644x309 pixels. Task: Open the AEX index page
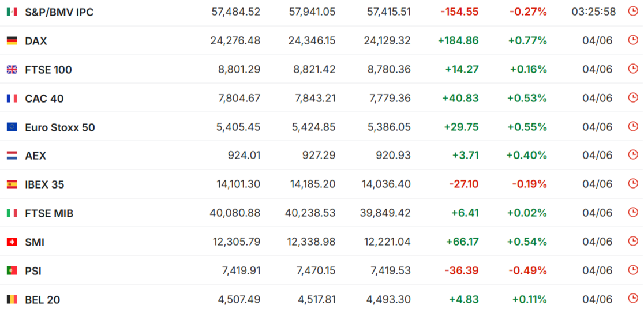pyautogui.click(x=36, y=156)
